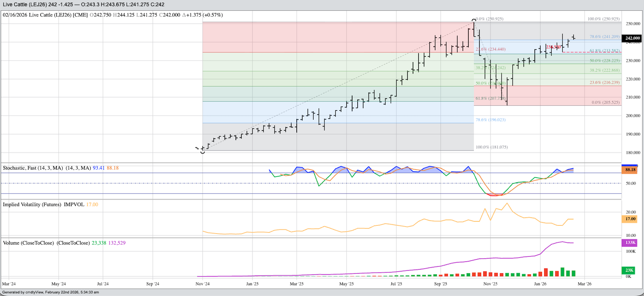
Task: Click the Live Cattle (LEJ26) [CME] chart legend
Action: point(45,15)
